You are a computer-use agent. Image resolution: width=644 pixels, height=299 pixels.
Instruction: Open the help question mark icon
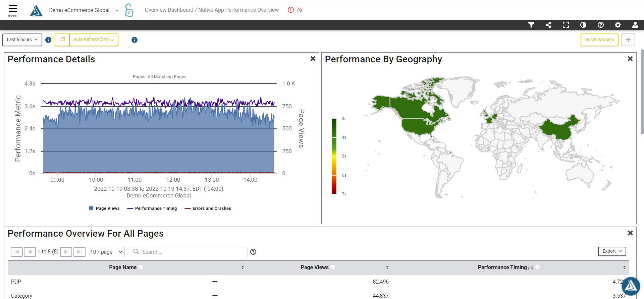coord(601,25)
